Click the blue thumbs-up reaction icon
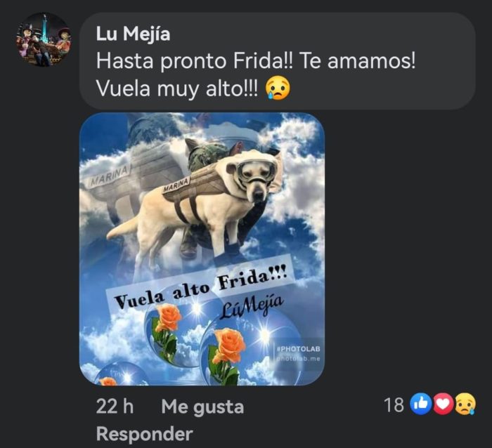The width and height of the screenshot is (492, 448). tap(420, 404)
